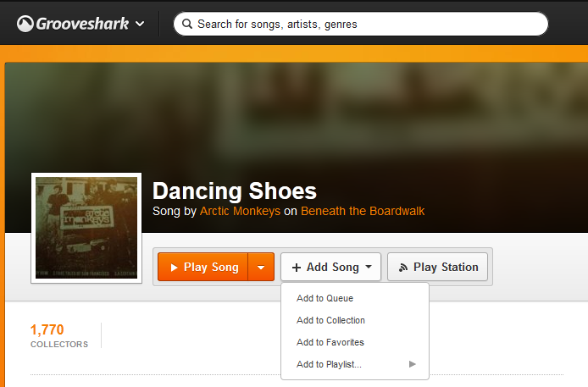
Task: Pick Add to Favorites in the menu
Action: click(x=330, y=342)
